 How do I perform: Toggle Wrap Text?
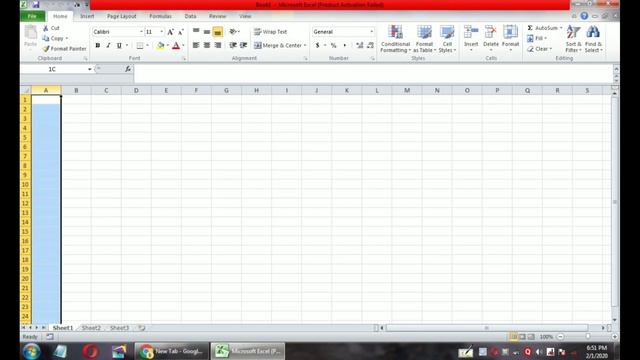tap(270, 31)
